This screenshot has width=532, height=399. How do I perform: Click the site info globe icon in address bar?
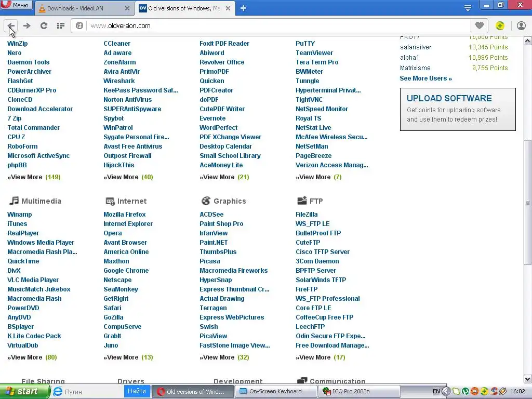[x=79, y=26]
